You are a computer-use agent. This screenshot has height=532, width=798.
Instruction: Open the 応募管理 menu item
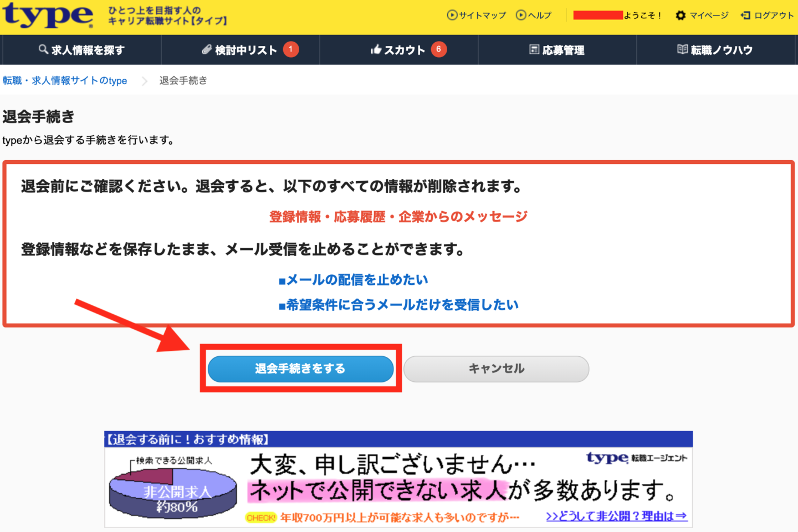pos(557,50)
